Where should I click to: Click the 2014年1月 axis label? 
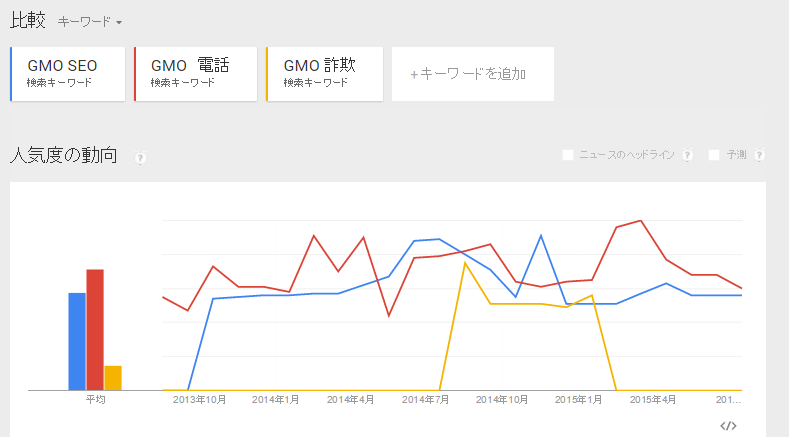tap(275, 400)
